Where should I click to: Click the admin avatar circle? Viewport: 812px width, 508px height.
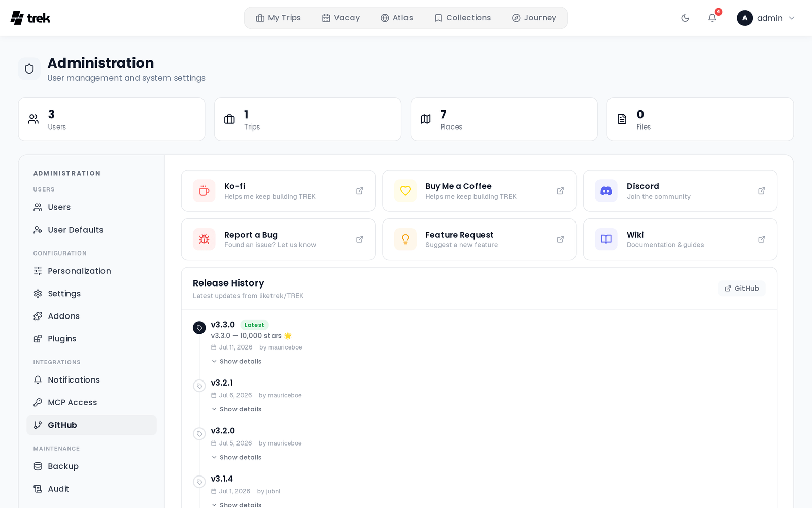[x=745, y=18]
